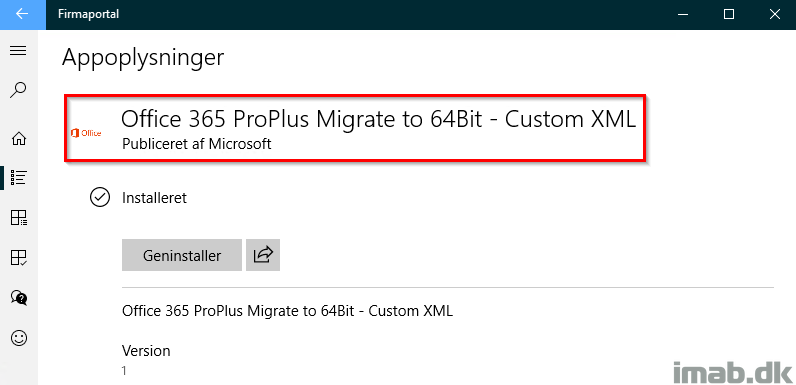Select the Version label
This screenshot has width=796, height=385.
146,350
